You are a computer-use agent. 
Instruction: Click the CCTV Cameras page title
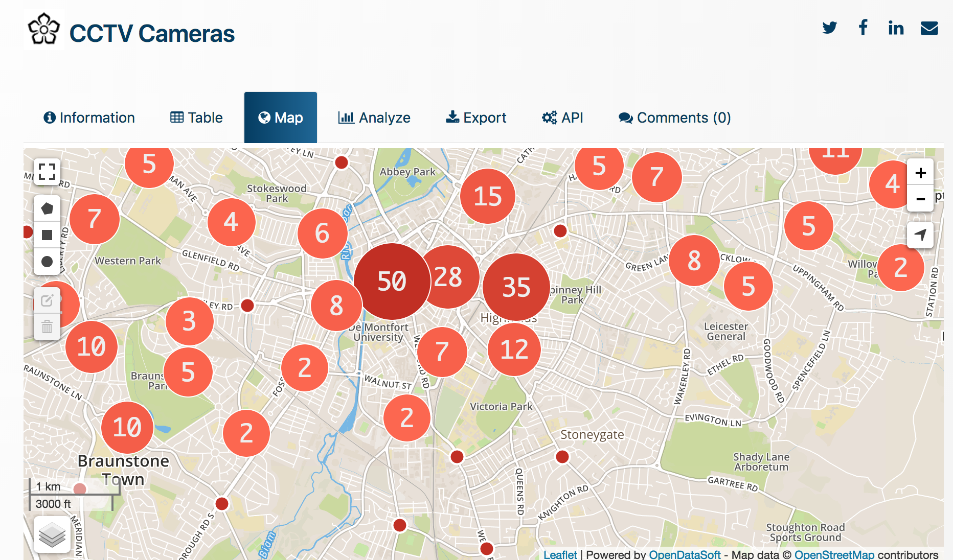[152, 34]
